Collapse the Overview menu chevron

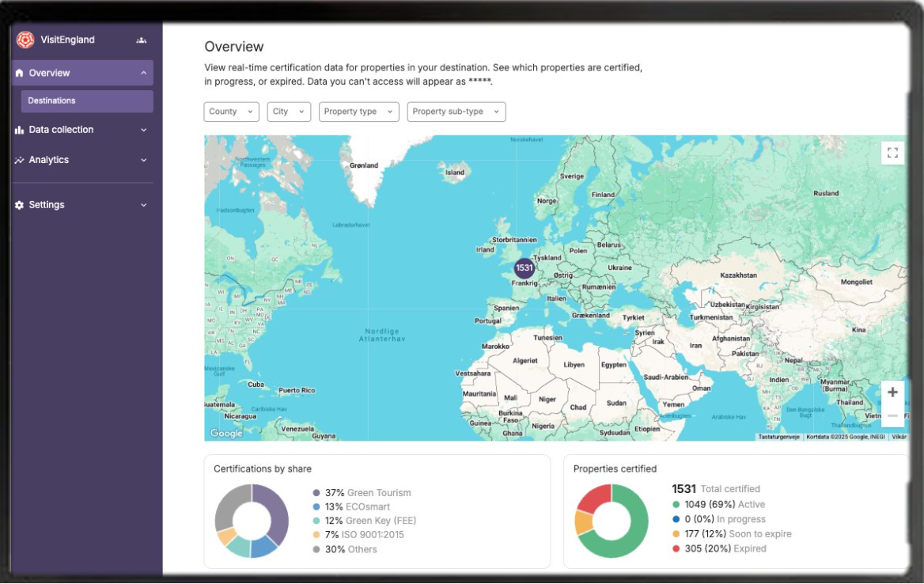(x=144, y=73)
